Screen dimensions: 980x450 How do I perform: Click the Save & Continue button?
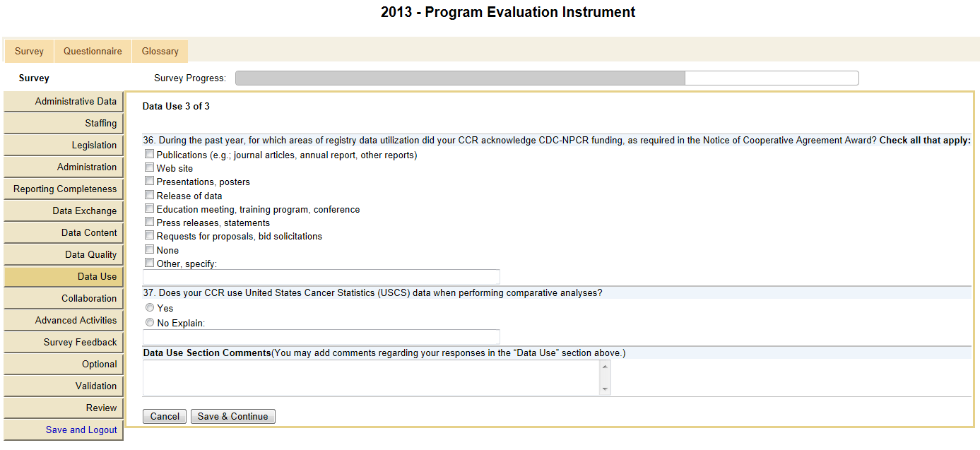(x=232, y=416)
